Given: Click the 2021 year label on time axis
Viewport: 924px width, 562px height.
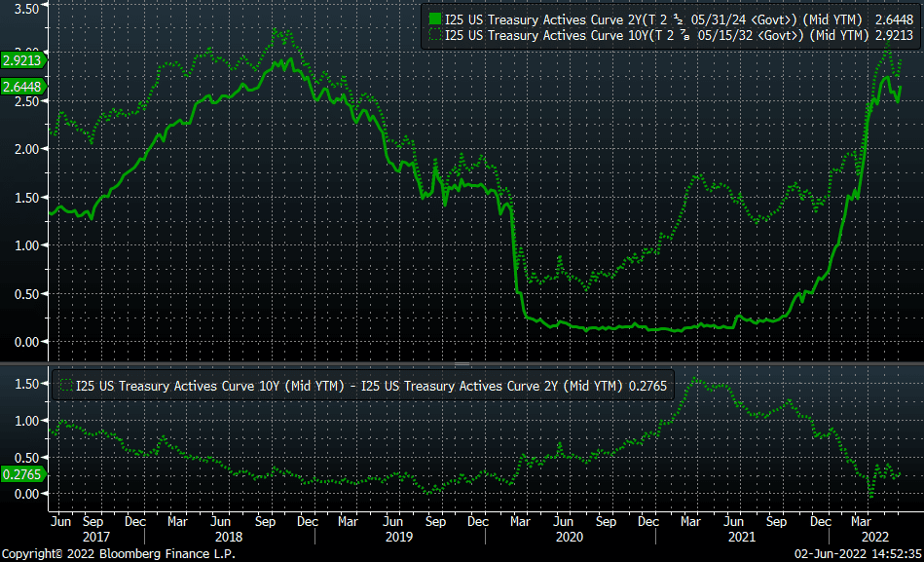Looking at the screenshot, I should point(740,537).
